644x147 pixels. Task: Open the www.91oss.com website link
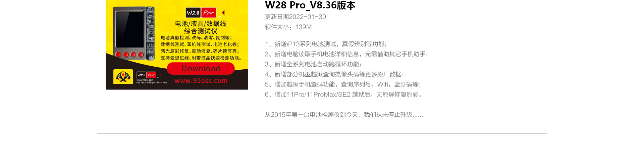point(201,81)
